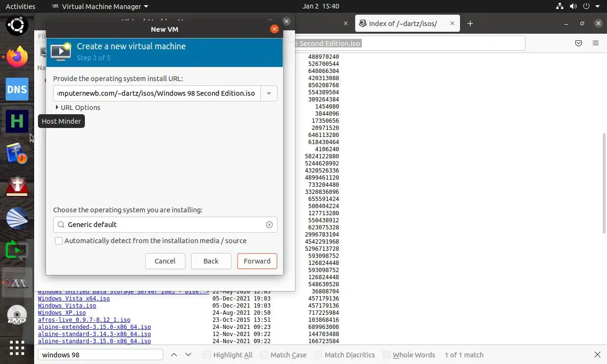Open alpine-standard-3.15.0-x86_64.iso link
The width and height of the screenshot is (607, 364).
click(94, 341)
